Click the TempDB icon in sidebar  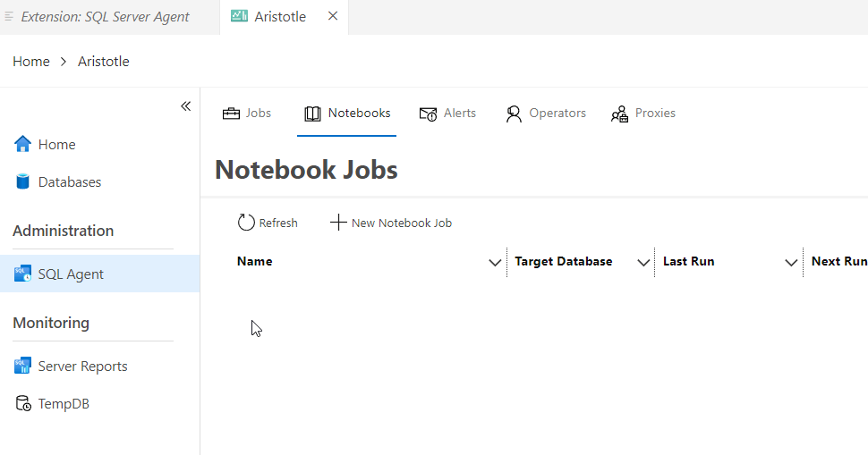[x=22, y=404]
